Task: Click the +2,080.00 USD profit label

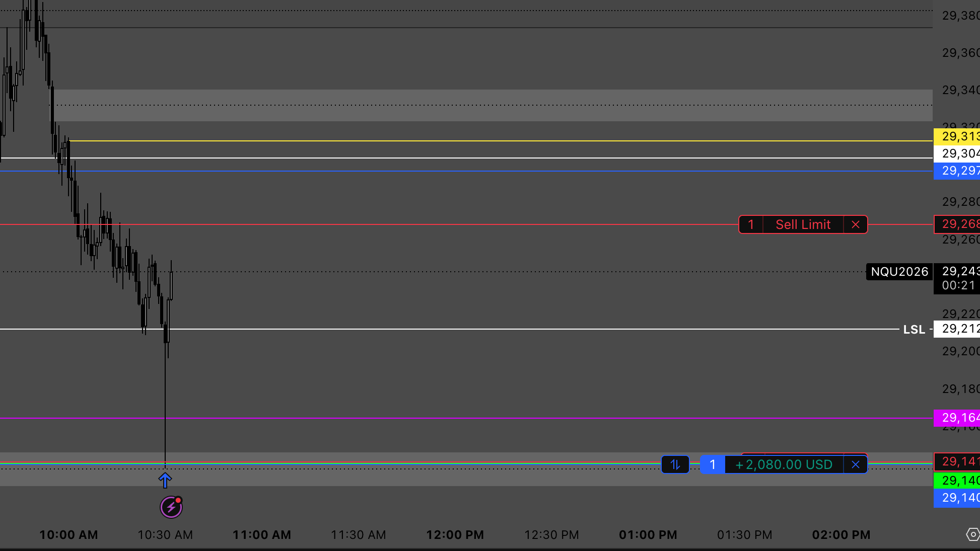Action: 784,464
